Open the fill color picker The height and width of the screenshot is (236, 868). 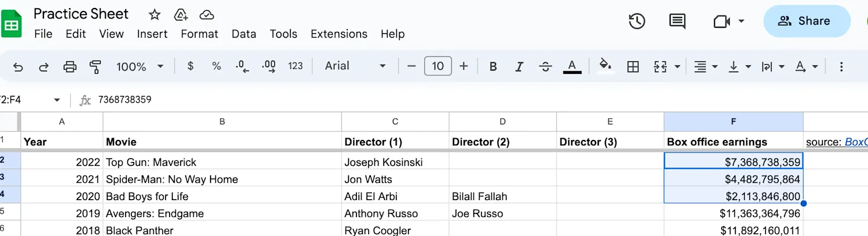tap(605, 65)
